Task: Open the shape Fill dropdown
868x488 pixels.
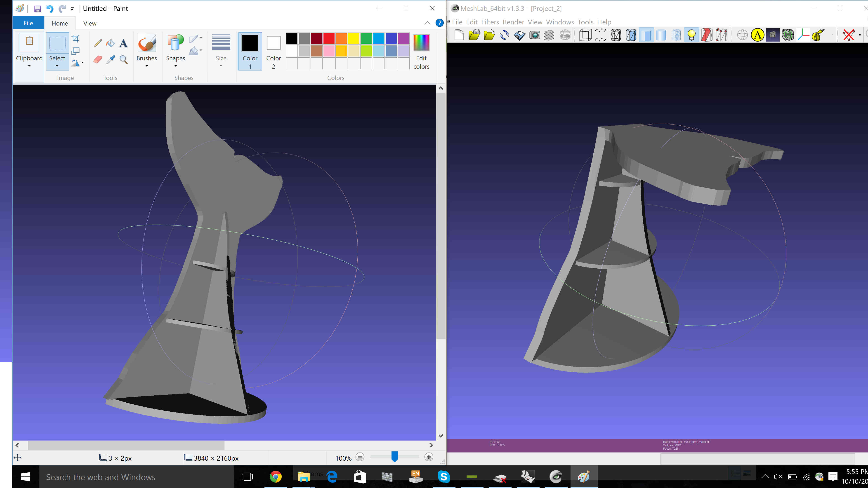Action: (x=196, y=51)
